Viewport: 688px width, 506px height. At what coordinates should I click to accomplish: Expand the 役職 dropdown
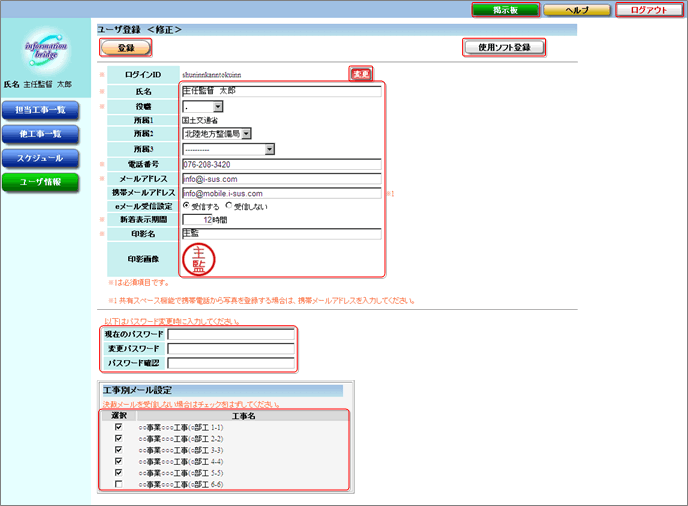click(203, 106)
